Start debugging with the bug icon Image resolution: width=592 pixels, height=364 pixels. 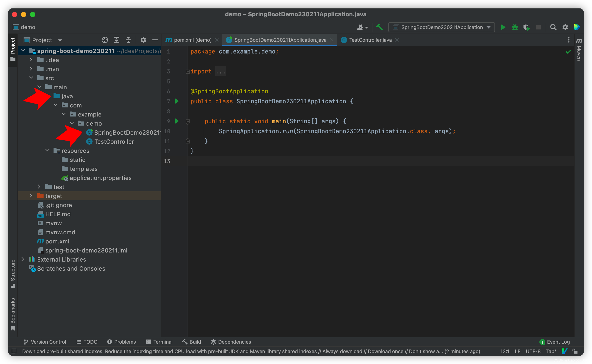pyautogui.click(x=515, y=27)
